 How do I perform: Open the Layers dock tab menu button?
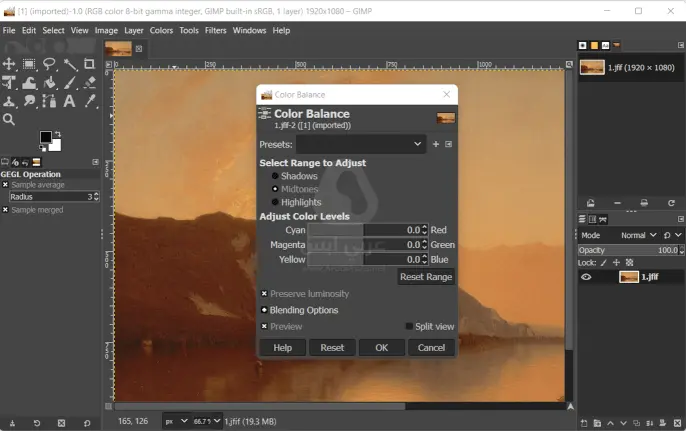tap(680, 219)
